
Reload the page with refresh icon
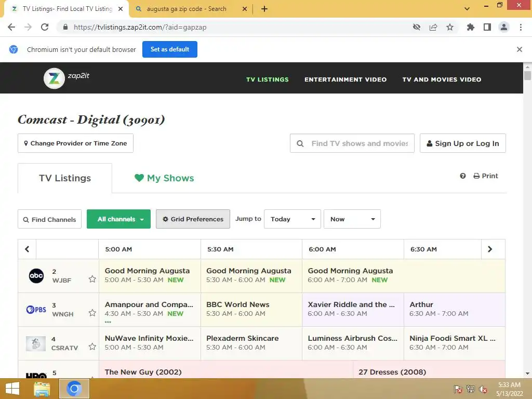coord(45,27)
